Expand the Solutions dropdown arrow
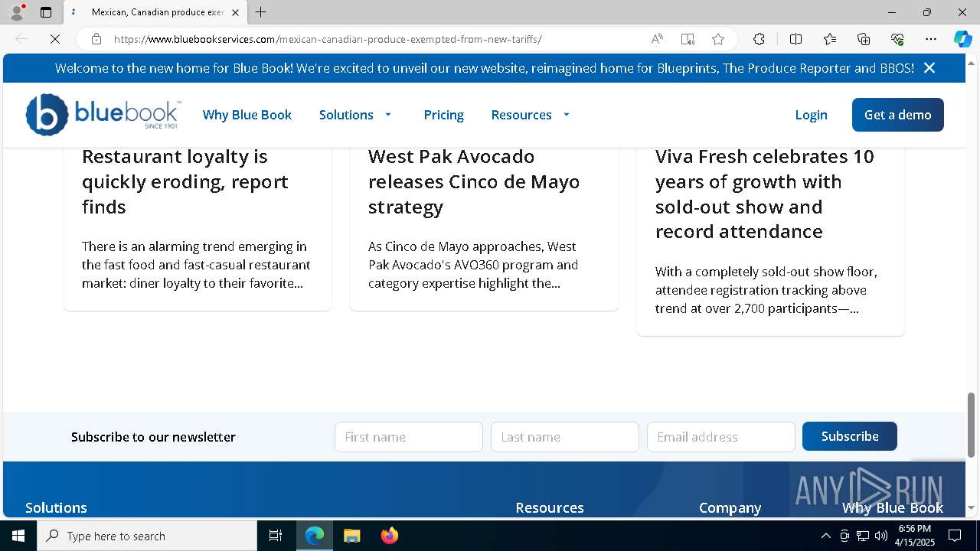980x551 pixels. pos(388,115)
